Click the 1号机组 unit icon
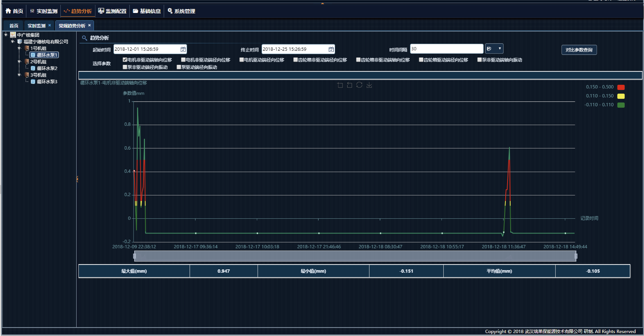This screenshot has height=336, width=644. [x=27, y=48]
